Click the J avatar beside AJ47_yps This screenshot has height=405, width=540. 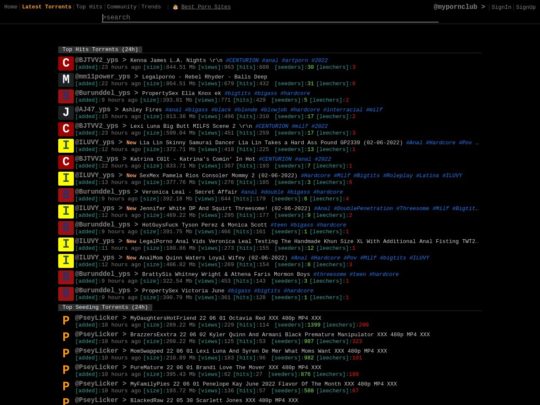(66, 113)
